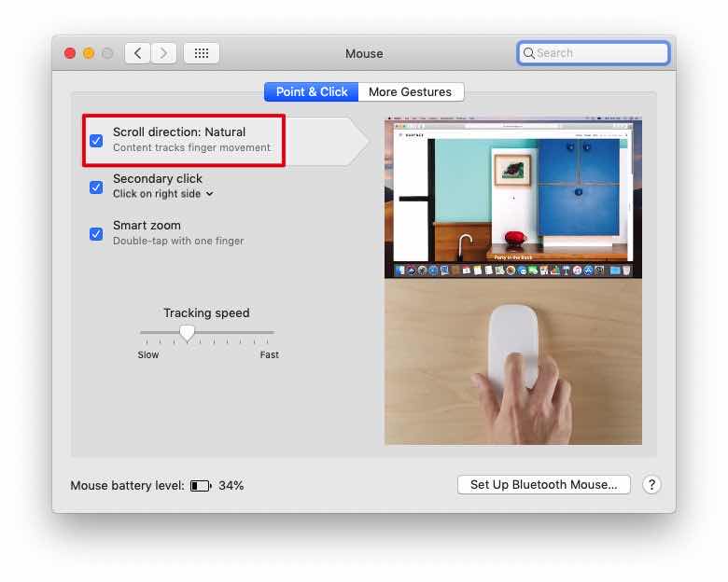Go forward with the right chevron button
Viewport: 728px width, 582px height.
163,53
